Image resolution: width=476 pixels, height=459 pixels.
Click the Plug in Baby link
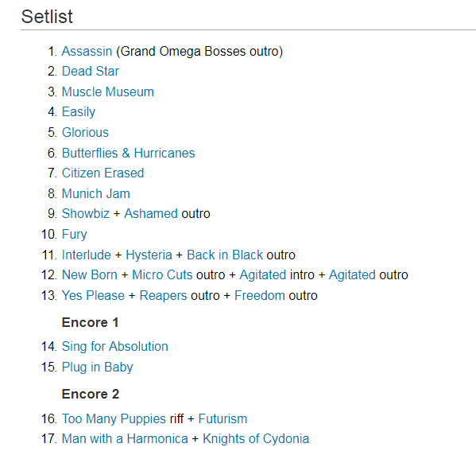[98, 368]
